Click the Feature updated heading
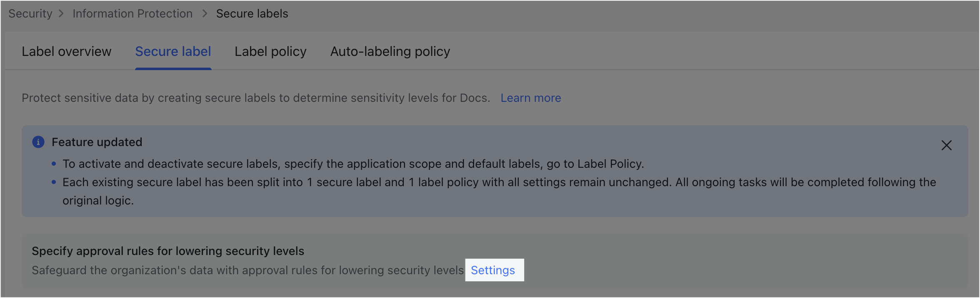 click(x=97, y=142)
